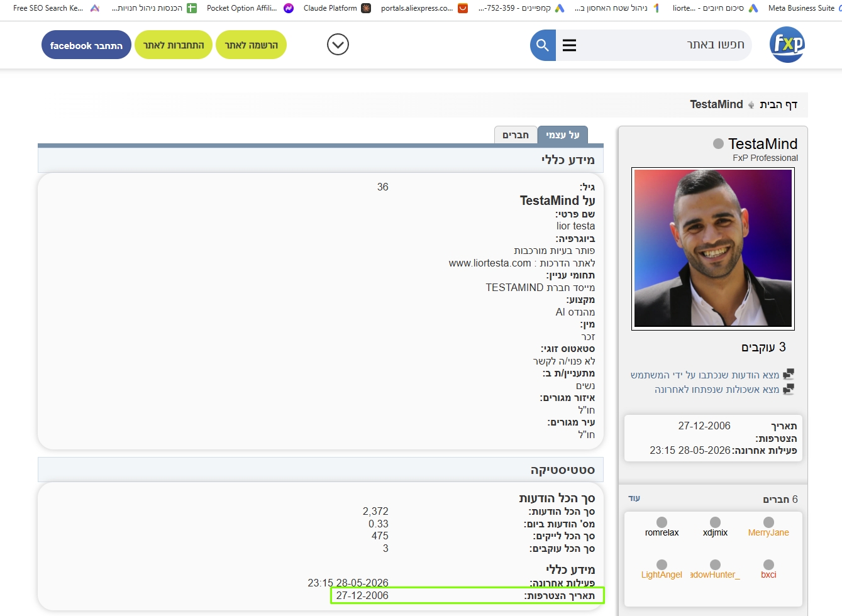842x616 pixels.
Task: Click adowHunter_'s avatar circle
Action: (715, 564)
